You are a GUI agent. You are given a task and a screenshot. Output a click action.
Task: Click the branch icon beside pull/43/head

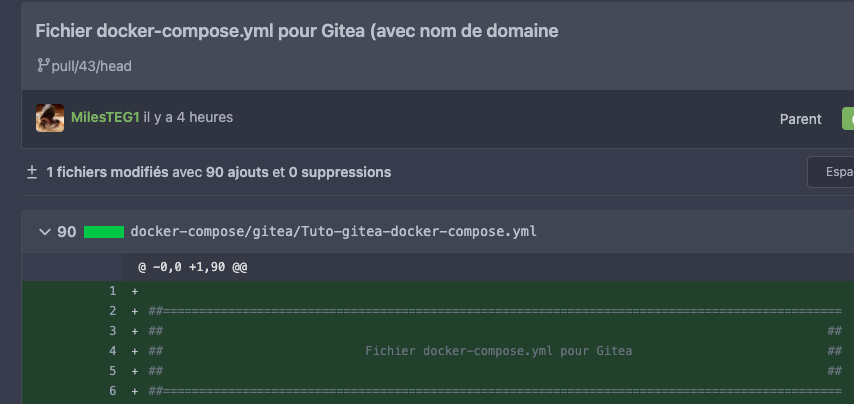point(43,66)
